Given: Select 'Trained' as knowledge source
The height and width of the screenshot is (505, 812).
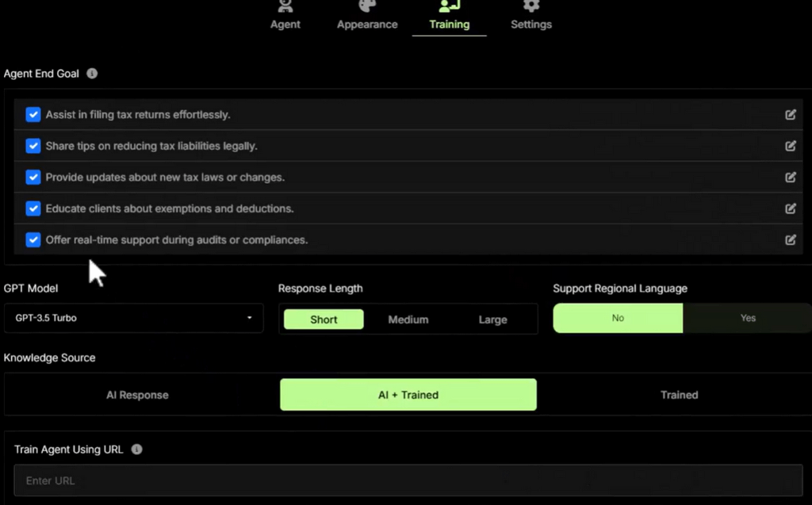Looking at the screenshot, I should click(x=679, y=395).
